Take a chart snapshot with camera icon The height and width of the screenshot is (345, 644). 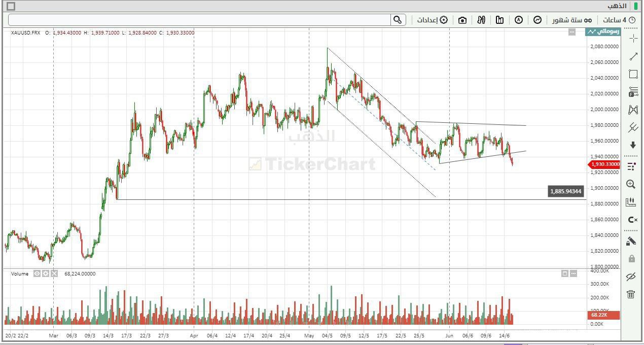[x=462, y=20]
